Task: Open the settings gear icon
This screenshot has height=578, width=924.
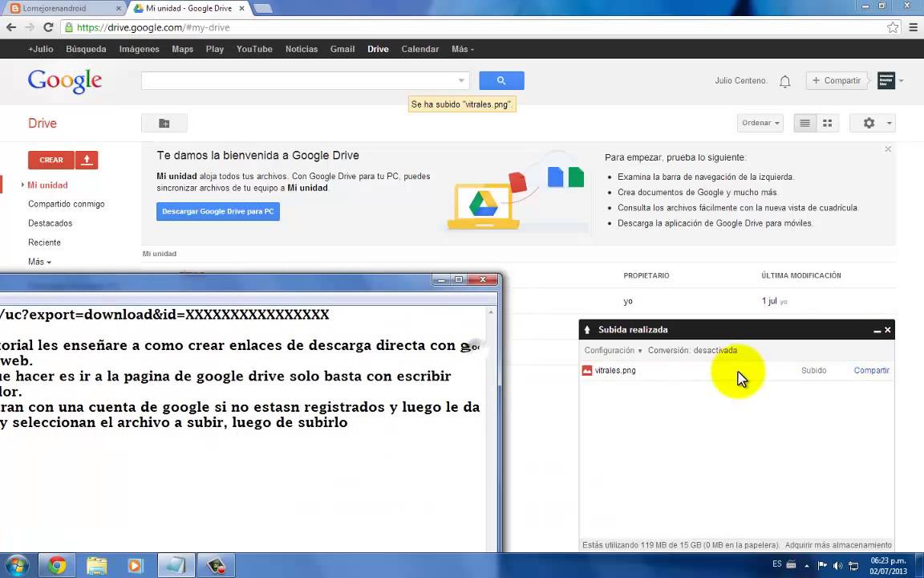Action: 869,124
